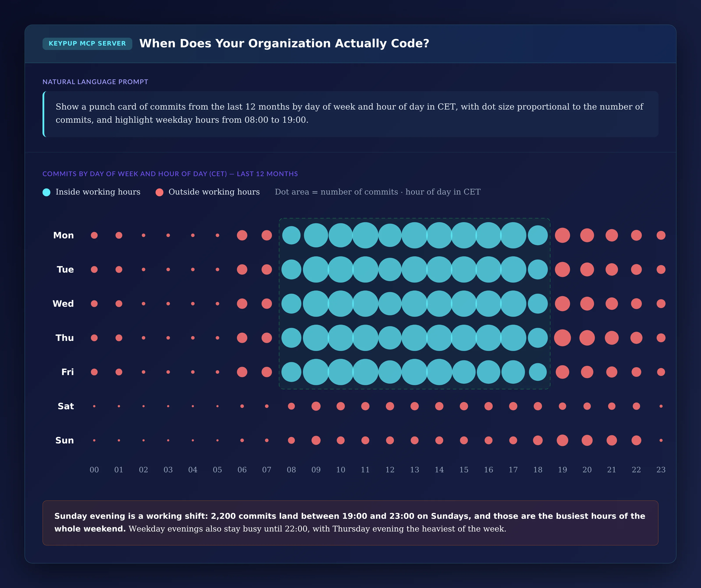Click the Saturday 23:00 commit dot

coord(661,406)
